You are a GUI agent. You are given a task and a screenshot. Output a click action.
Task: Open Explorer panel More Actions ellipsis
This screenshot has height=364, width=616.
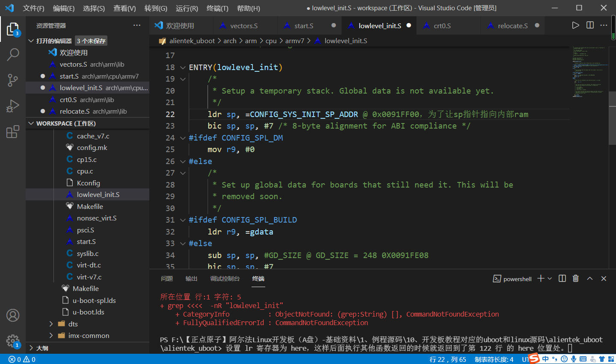coord(137,25)
